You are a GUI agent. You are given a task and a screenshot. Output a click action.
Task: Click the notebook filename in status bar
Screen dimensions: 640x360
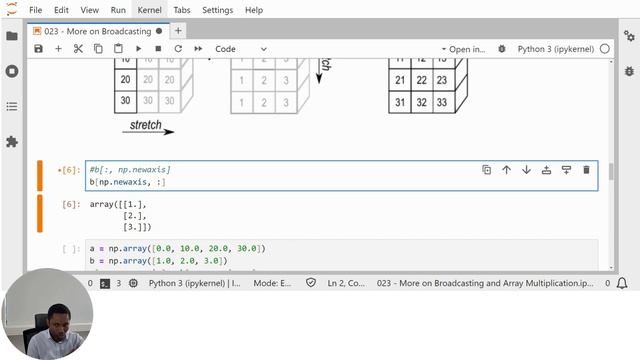[485, 283]
